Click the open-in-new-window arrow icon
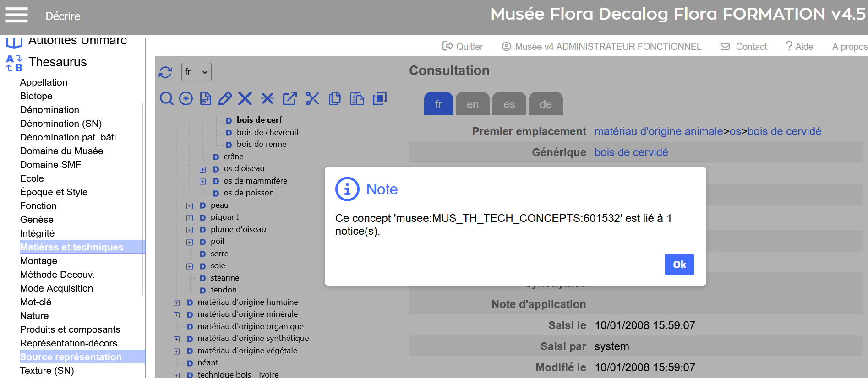The image size is (868, 378). click(289, 98)
